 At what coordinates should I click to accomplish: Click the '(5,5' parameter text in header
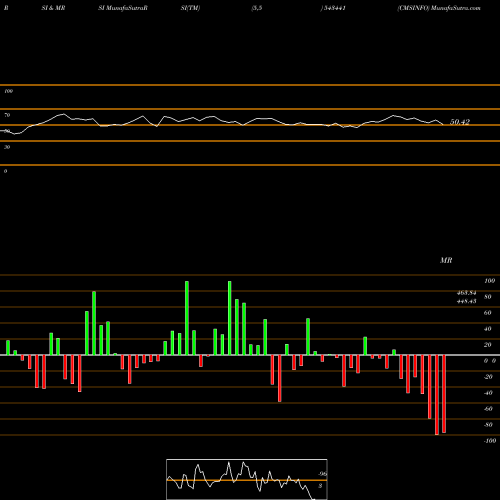pos(257,8)
